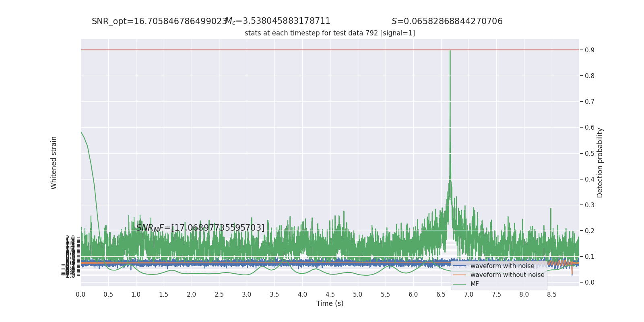Screen dimensions: 644x322
Task: Click detection probability tick 0.1
Action: click(590, 257)
